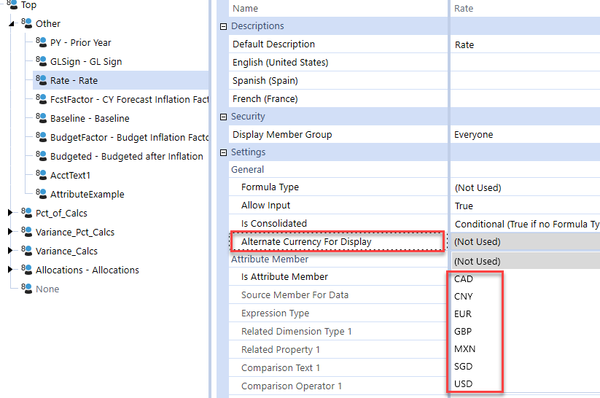Collapse the Descriptions section
Image resolution: width=600 pixels, height=398 pixels.
coord(223,26)
